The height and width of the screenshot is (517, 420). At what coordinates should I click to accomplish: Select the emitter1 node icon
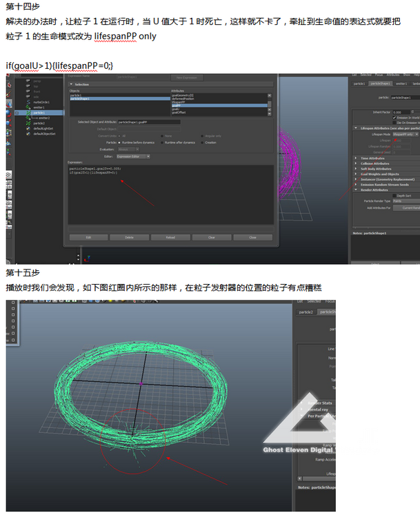click(x=29, y=108)
